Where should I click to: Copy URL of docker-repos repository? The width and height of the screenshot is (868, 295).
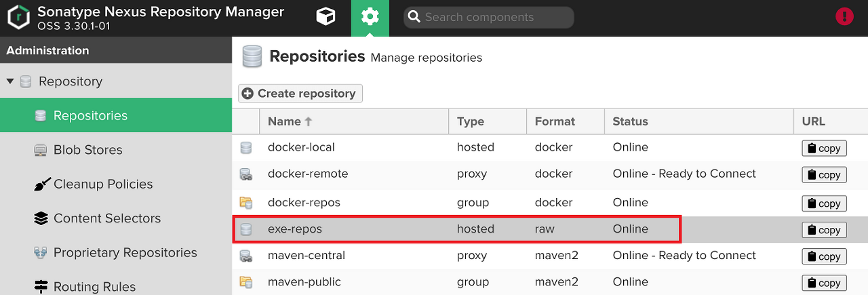[824, 203]
